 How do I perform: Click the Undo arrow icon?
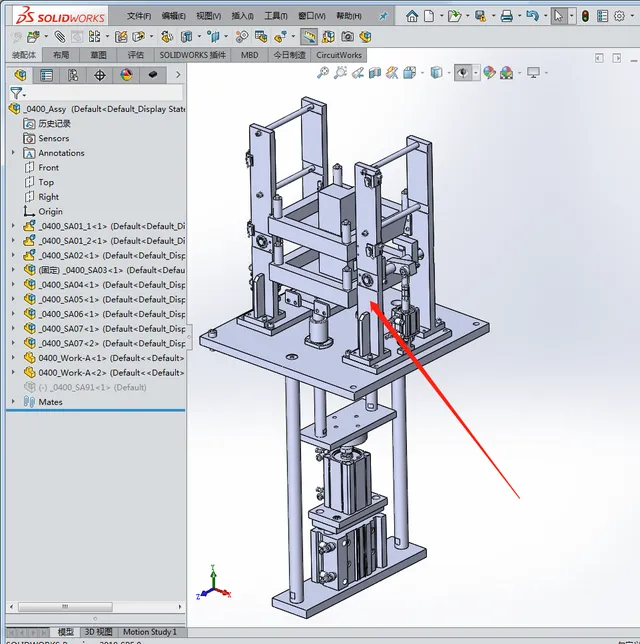pyautogui.click(x=532, y=16)
